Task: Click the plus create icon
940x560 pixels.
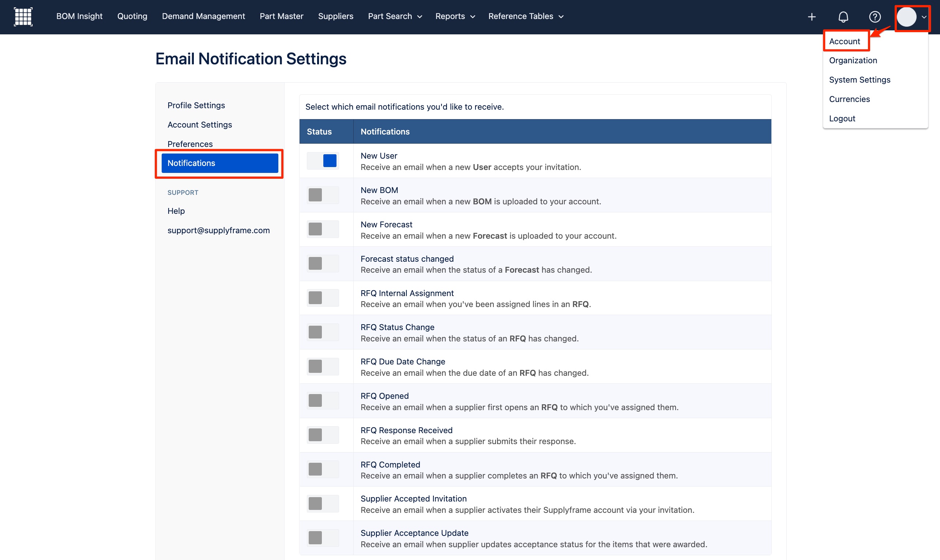Action: click(812, 16)
